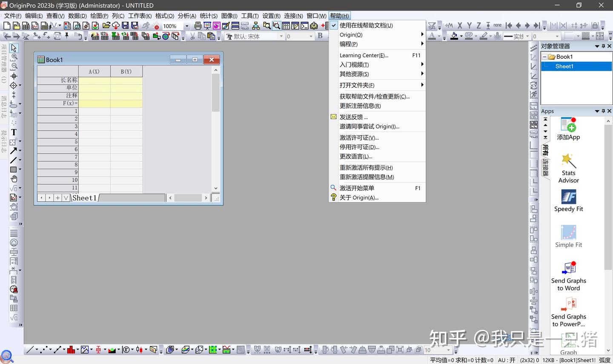The image size is (613, 364).
Task: Collapse the Book1 folder in Object Manager
Action: pos(545,56)
